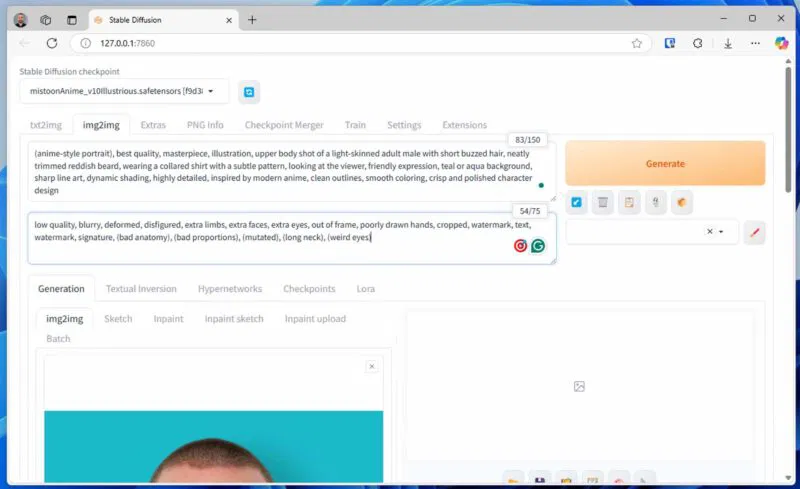Switch to the txt2img tab
The height and width of the screenshot is (489, 800).
46,125
